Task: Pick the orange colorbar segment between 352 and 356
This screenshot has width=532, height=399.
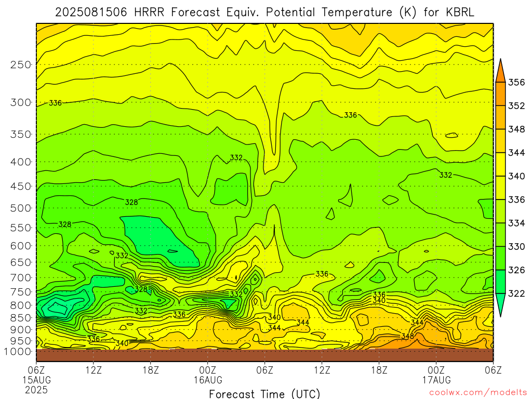Action: (x=501, y=94)
